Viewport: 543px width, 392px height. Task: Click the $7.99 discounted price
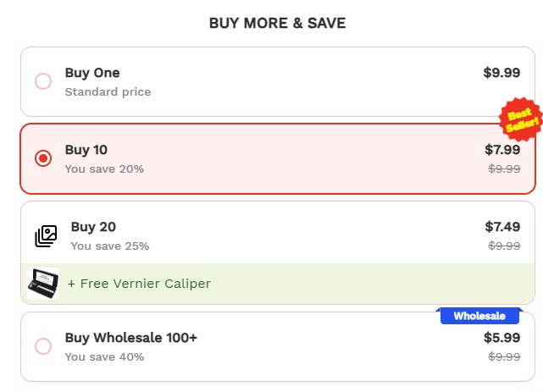(x=502, y=150)
